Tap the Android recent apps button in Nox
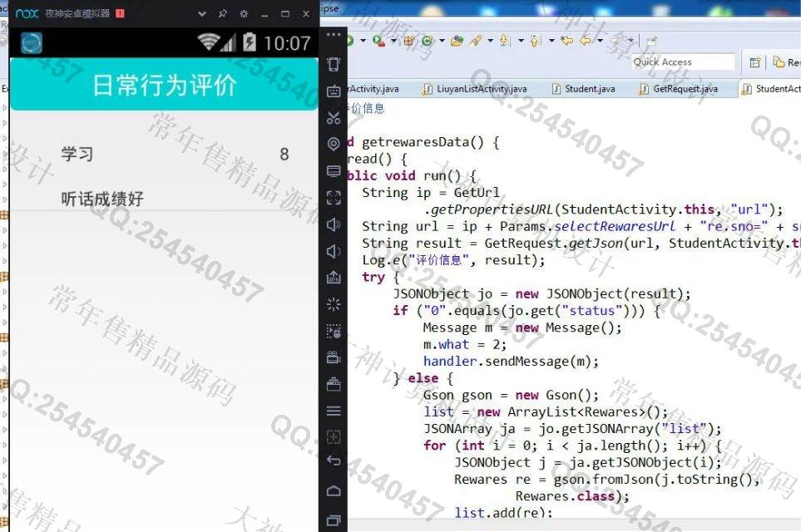 click(x=334, y=520)
